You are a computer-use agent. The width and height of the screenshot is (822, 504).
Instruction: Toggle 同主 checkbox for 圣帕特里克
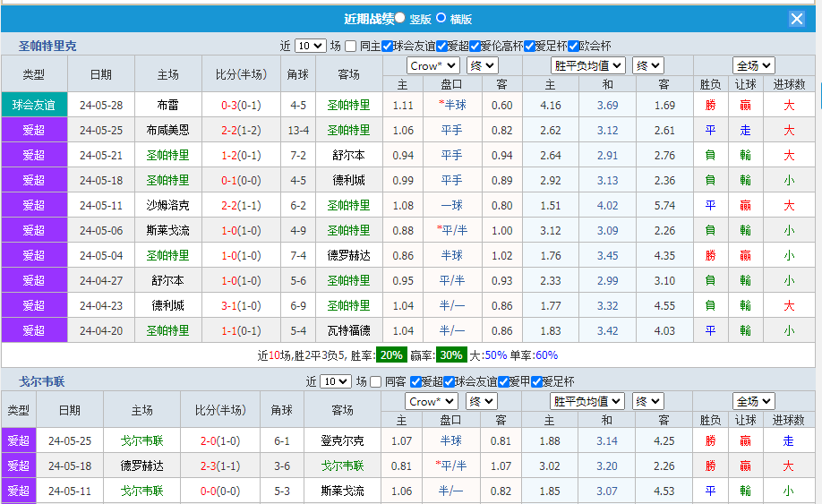pos(351,47)
